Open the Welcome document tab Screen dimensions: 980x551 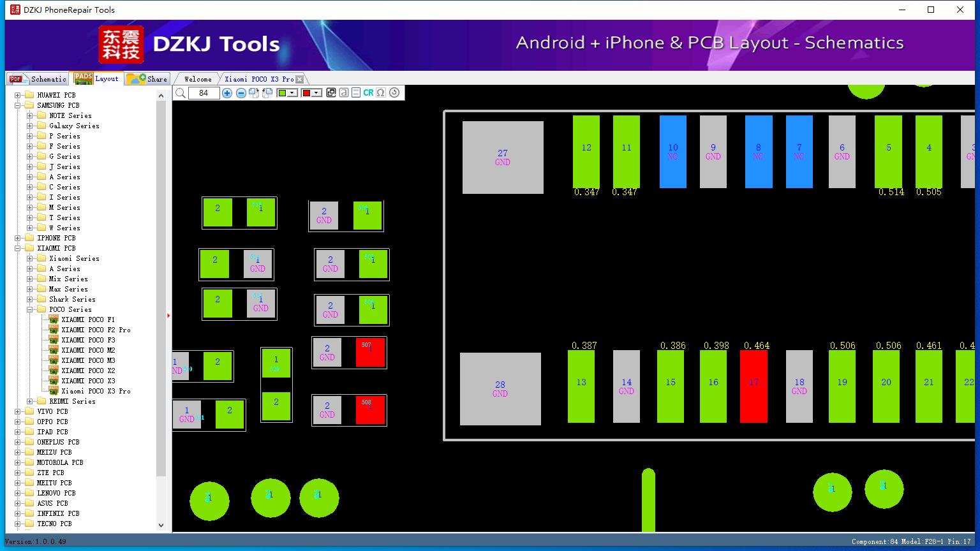click(198, 79)
